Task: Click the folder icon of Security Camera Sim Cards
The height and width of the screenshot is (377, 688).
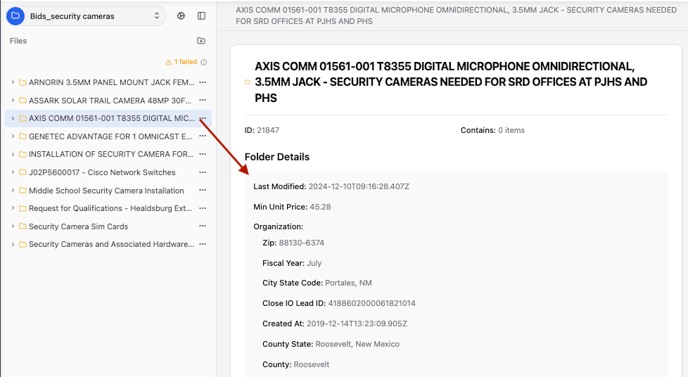Action: coord(22,226)
